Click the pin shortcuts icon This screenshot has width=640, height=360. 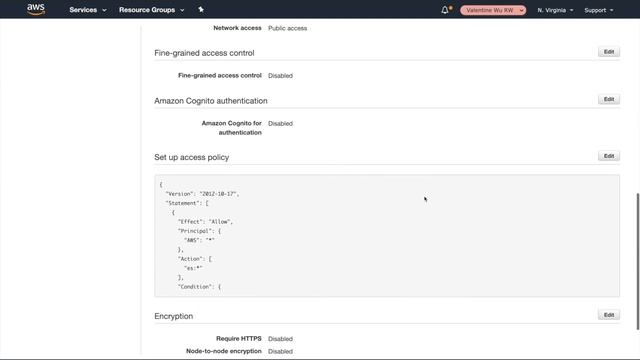click(x=201, y=9)
